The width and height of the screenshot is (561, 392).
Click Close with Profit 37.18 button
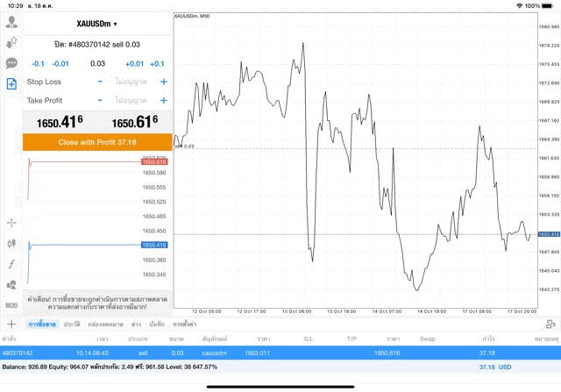pyautogui.click(x=97, y=142)
